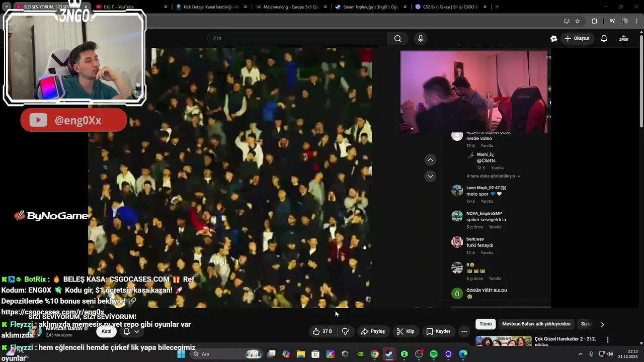
Task: Click the Paylaş share button
Action: click(x=373, y=331)
